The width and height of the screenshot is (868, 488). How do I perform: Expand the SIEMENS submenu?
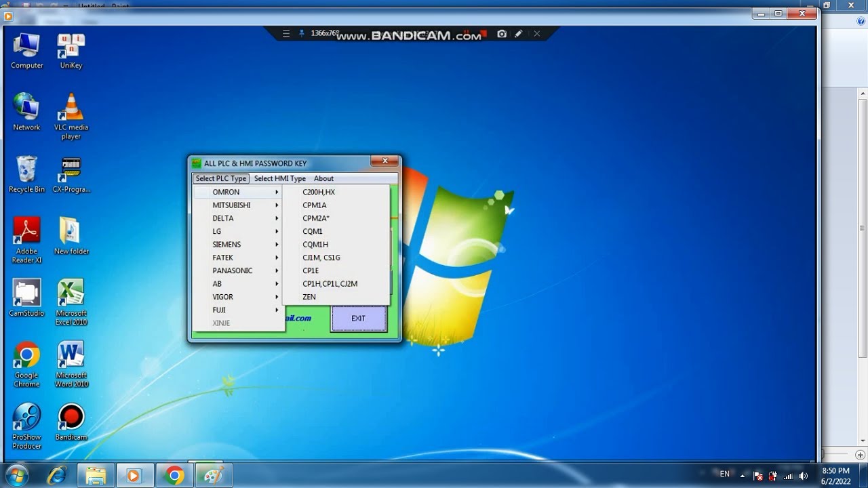pyautogui.click(x=238, y=244)
